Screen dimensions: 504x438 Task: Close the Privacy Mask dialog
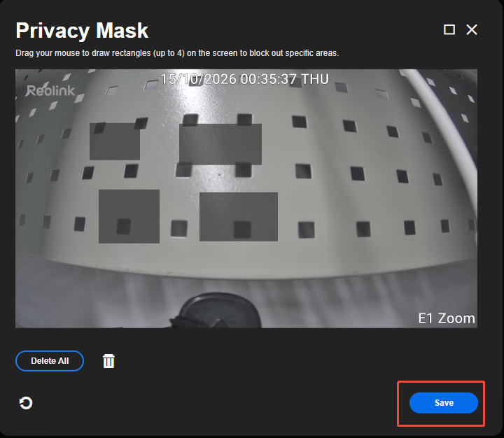coord(472,29)
